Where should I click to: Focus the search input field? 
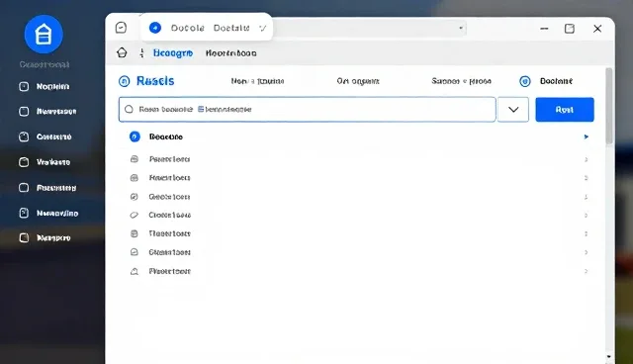(308, 110)
